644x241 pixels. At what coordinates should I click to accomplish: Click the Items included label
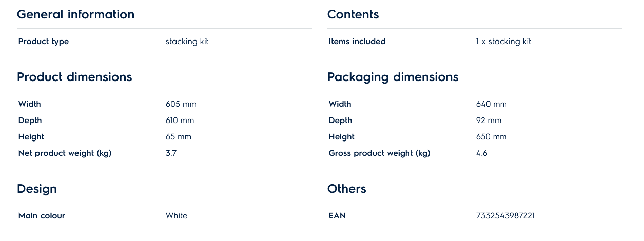pos(357,42)
